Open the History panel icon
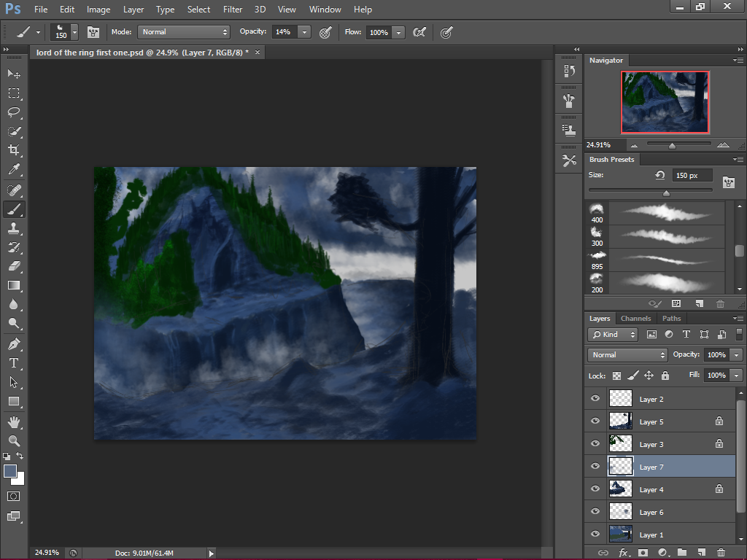Image resolution: width=747 pixels, height=560 pixels. point(569,71)
